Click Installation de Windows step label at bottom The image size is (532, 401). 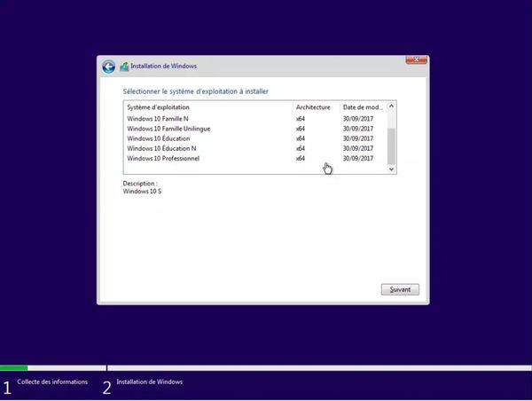[x=149, y=381]
